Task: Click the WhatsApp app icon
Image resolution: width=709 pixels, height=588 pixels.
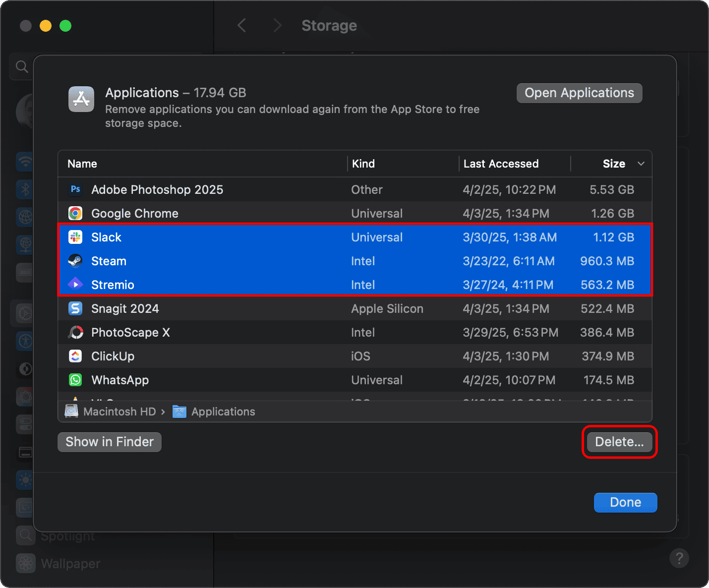Action: pyautogui.click(x=75, y=380)
